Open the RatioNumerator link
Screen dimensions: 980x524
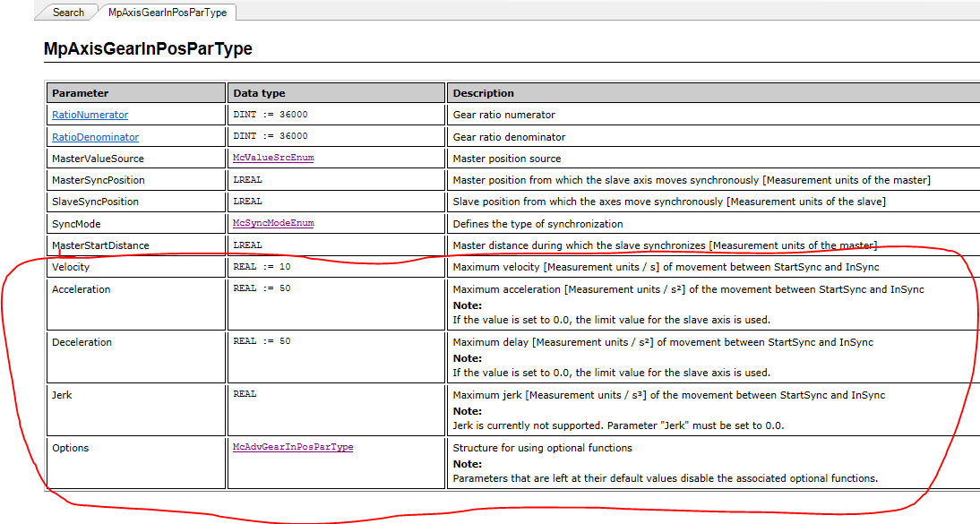[90, 115]
